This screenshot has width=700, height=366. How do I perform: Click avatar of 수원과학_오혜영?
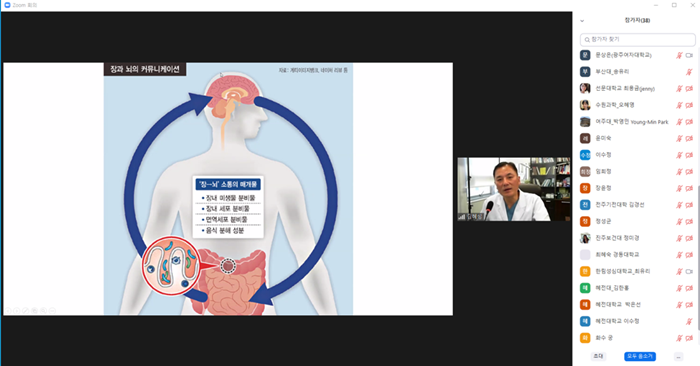[x=585, y=105]
